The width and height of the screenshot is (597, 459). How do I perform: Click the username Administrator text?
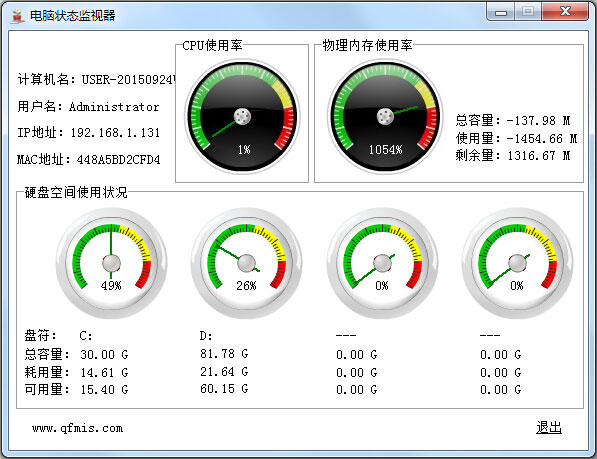pyautogui.click(x=114, y=107)
